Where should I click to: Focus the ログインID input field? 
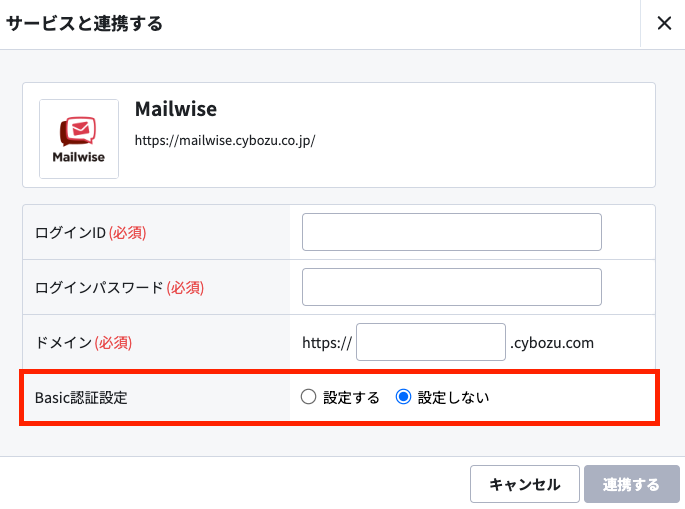(452, 232)
